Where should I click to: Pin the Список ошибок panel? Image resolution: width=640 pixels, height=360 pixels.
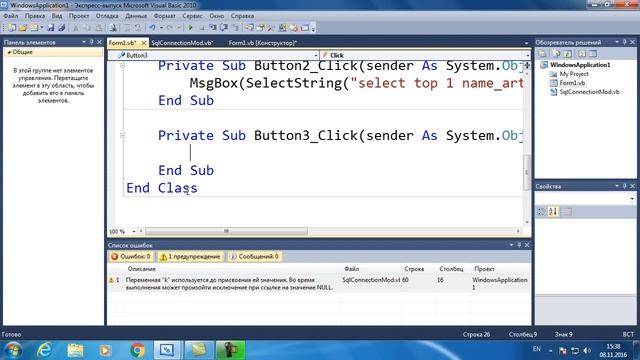[x=519, y=245]
